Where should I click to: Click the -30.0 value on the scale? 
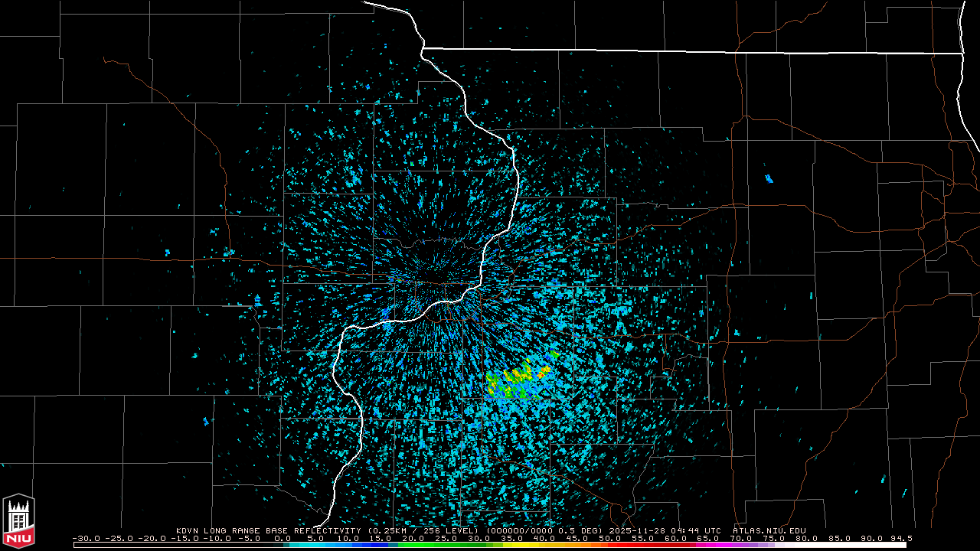(85, 538)
